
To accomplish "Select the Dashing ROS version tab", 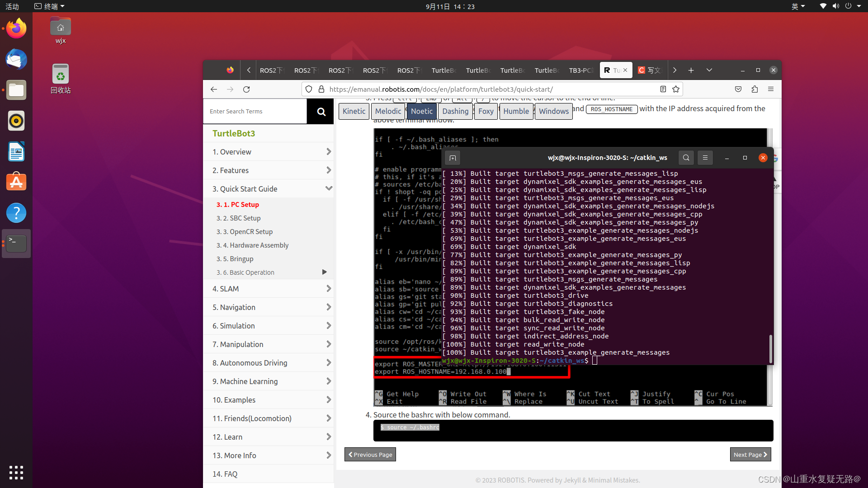I will (x=455, y=112).
